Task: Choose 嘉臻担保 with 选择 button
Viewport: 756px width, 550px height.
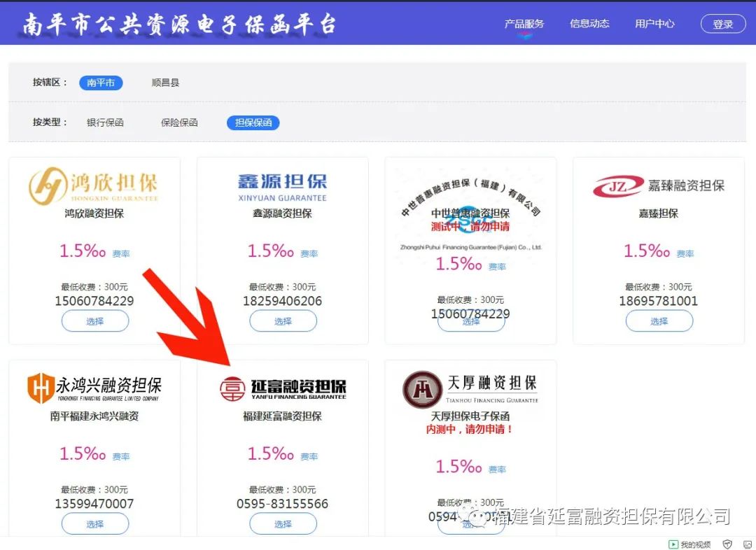Action: tap(659, 321)
